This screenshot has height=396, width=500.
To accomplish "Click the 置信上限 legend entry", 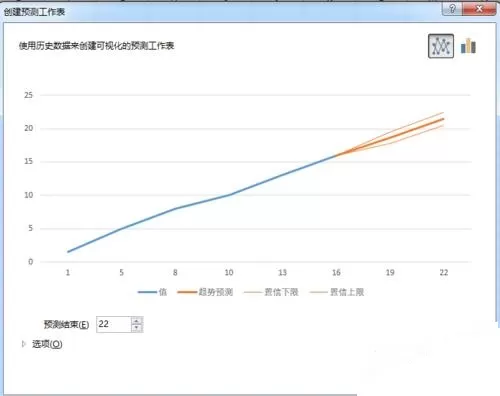I will tap(337, 292).
